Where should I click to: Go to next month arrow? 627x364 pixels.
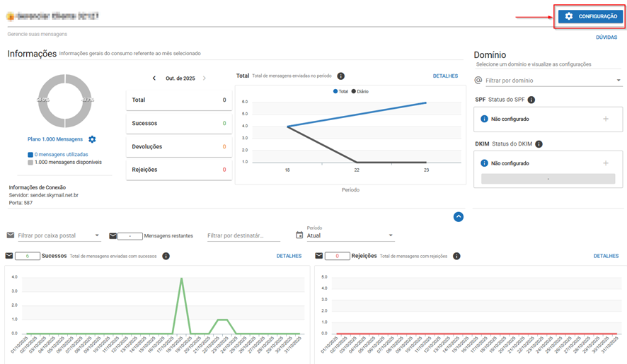tap(205, 78)
